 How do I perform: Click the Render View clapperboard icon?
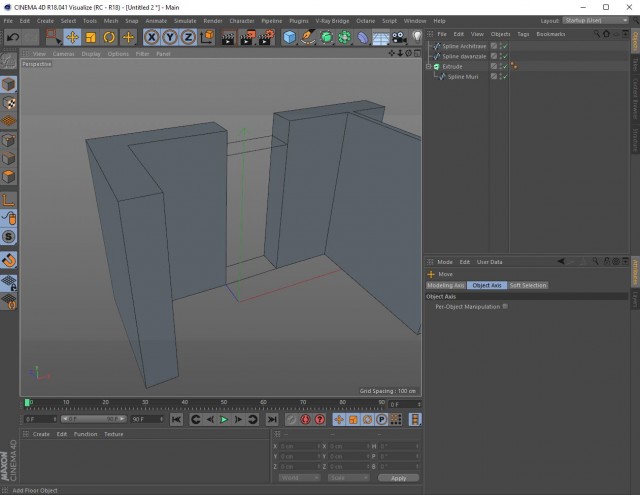228,38
